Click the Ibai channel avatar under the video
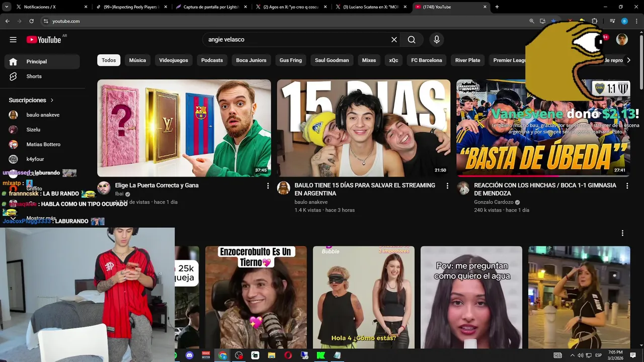 pyautogui.click(x=104, y=188)
